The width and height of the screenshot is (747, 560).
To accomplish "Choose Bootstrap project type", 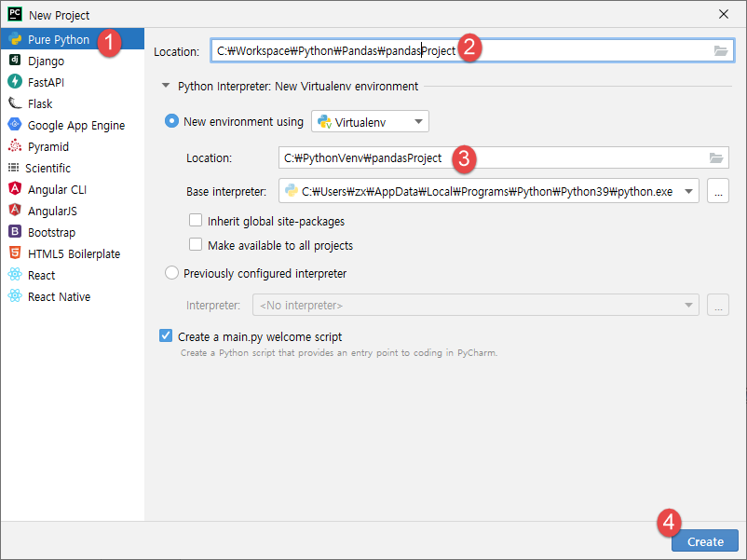I will [x=73, y=232].
